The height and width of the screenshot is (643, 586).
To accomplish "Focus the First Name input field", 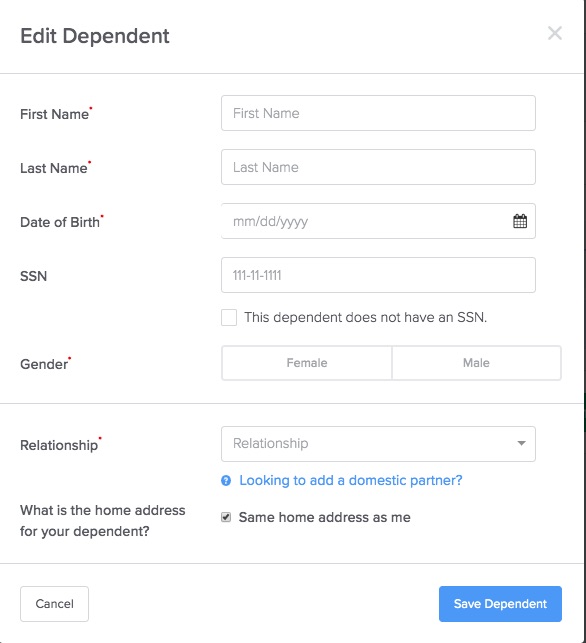I will (x=378, y=113).
